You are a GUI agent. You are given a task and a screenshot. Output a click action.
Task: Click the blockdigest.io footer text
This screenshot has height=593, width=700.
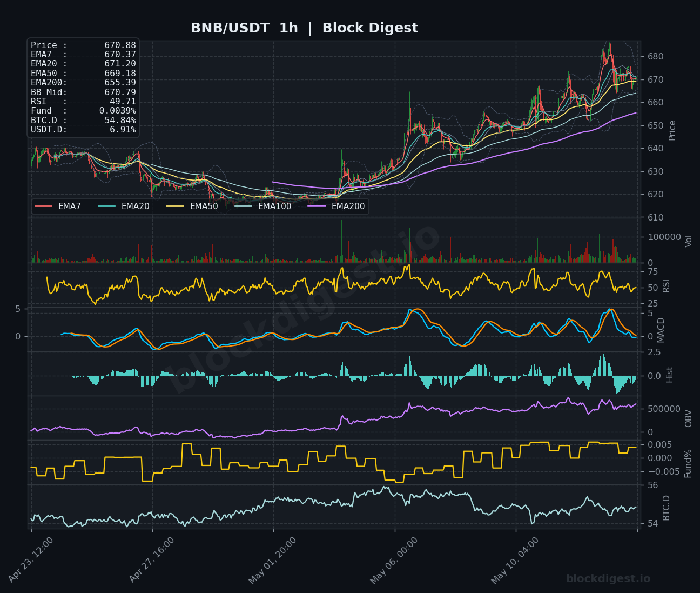point(608,579)
